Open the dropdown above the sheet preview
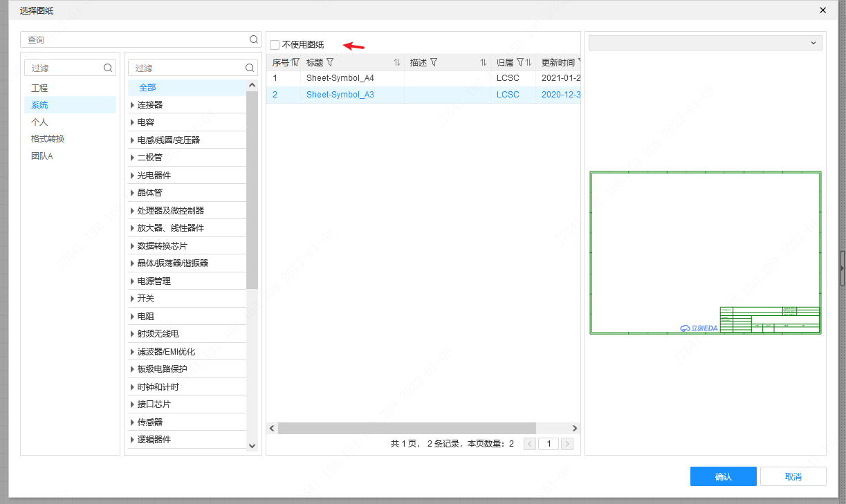This screenshot has height=504, width=846. 705,43
